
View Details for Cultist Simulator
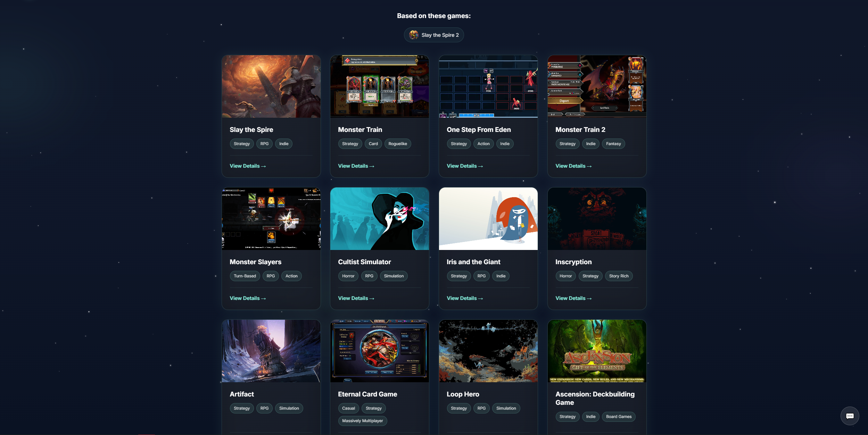[356, 298]
